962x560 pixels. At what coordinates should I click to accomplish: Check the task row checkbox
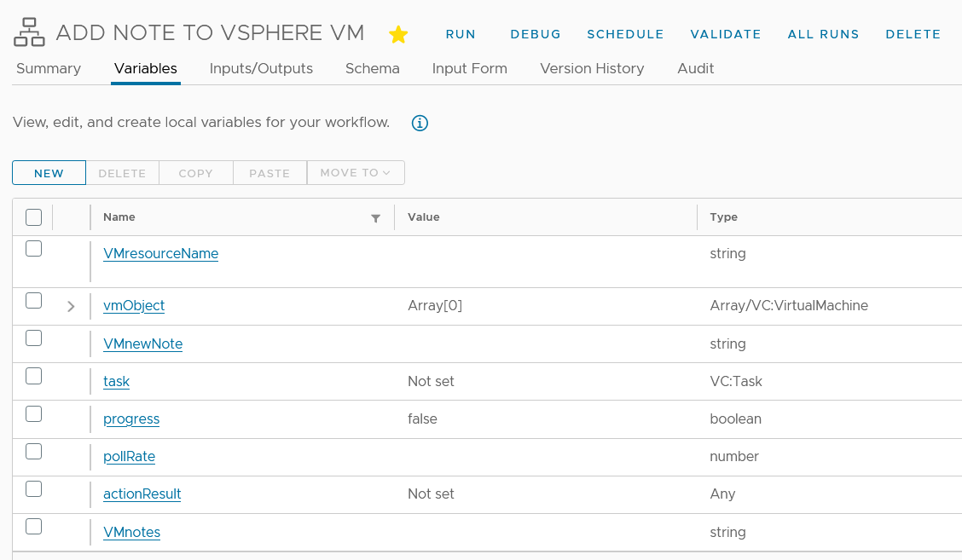click(34, 376)
